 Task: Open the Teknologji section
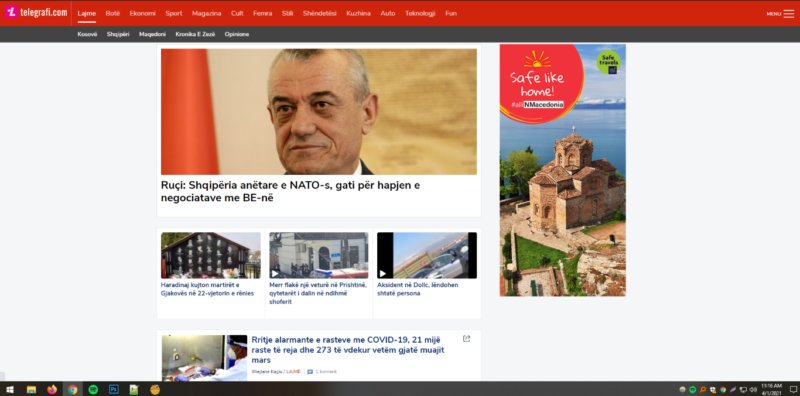[x=420, y=13]
